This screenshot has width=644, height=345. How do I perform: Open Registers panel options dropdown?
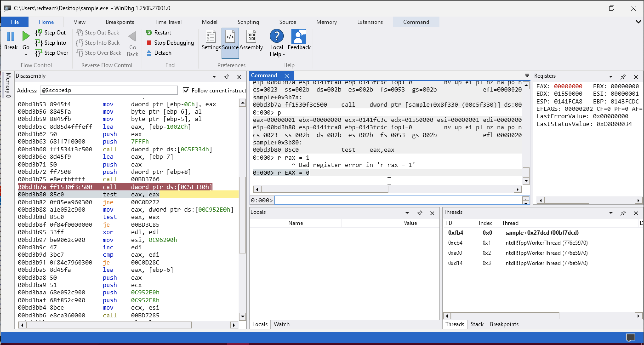pos(611,77)
